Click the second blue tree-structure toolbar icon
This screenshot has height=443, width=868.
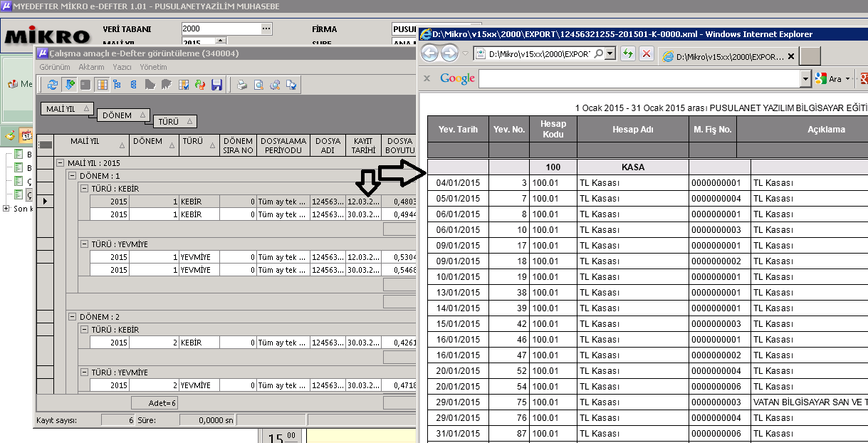pyautogui.click(x=133, y=85)
